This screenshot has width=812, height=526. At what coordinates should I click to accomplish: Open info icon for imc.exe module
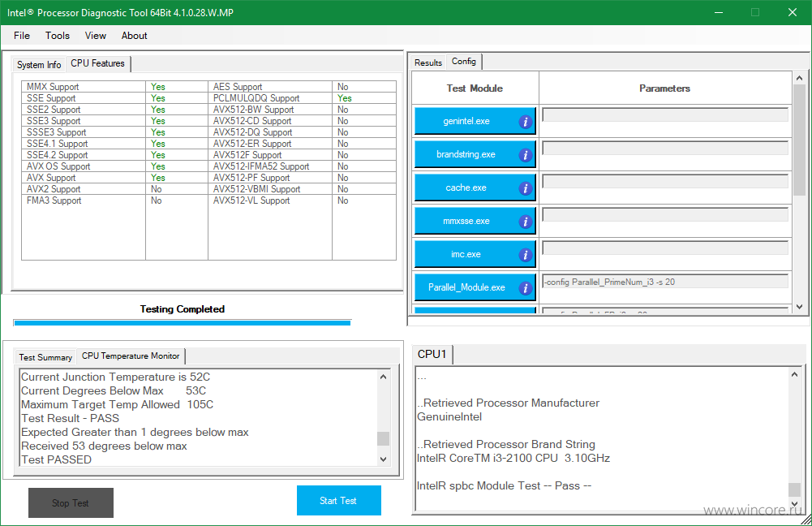(x=525, y=255)
